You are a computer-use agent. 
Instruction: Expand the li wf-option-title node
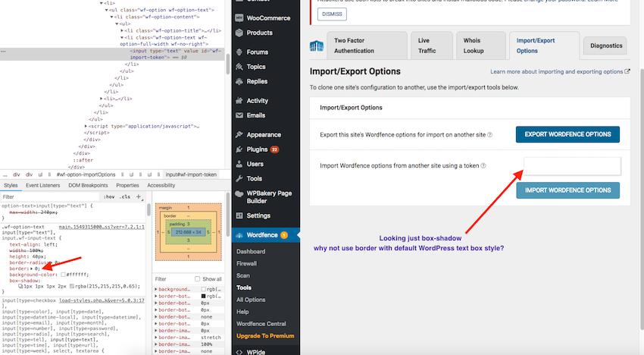click(x=122, y=30)
